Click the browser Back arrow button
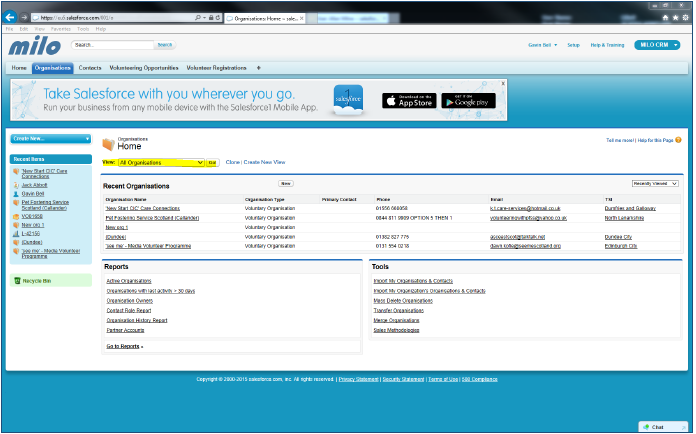The height and width of the screenshot is (434, 696). pyautogui.click(x=10, y=17)
